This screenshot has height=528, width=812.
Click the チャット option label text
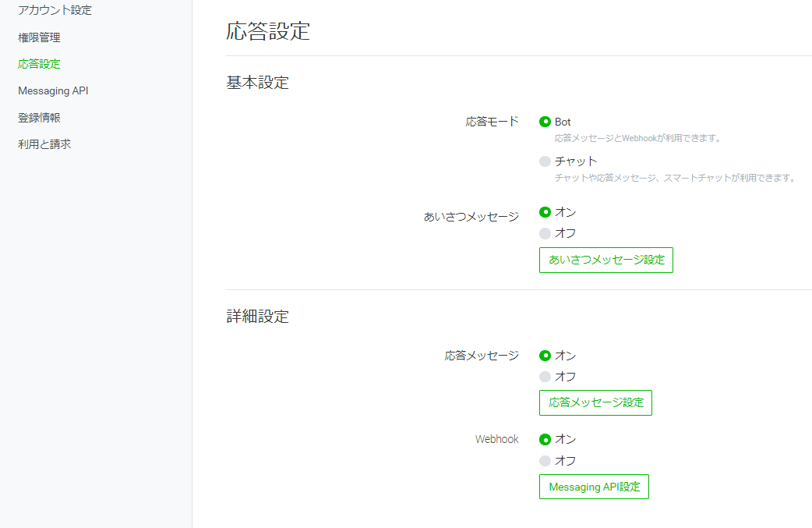(x=576, y=161)
